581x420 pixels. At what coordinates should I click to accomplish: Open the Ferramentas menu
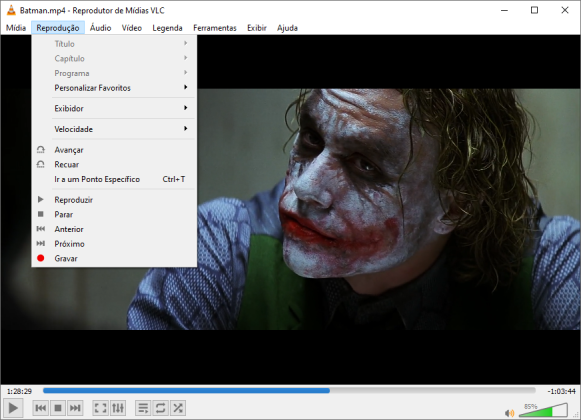tap(215, 28)
